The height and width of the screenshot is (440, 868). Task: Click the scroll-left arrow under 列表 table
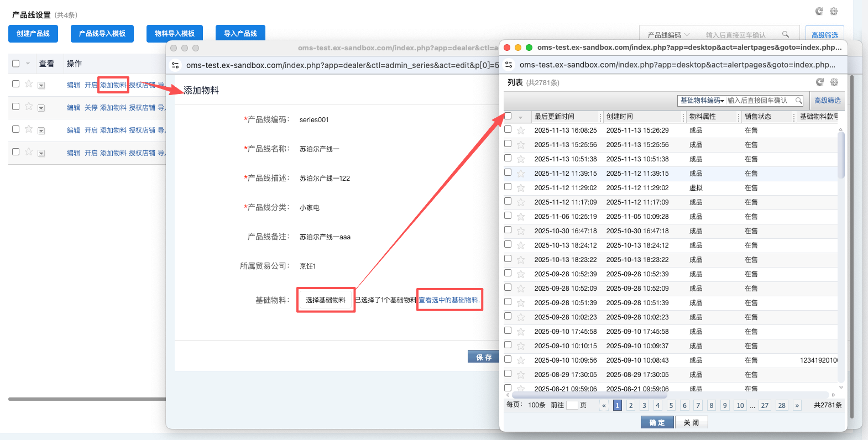point(508,395)
